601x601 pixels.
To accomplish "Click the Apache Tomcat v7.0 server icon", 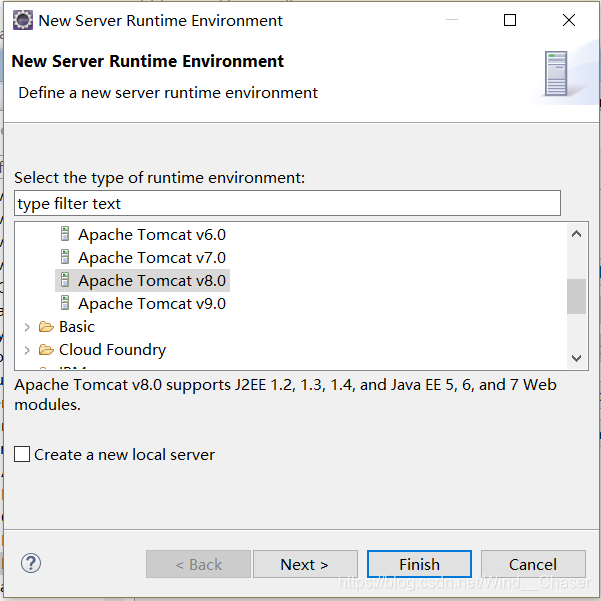I will click(x=65, y=257).
